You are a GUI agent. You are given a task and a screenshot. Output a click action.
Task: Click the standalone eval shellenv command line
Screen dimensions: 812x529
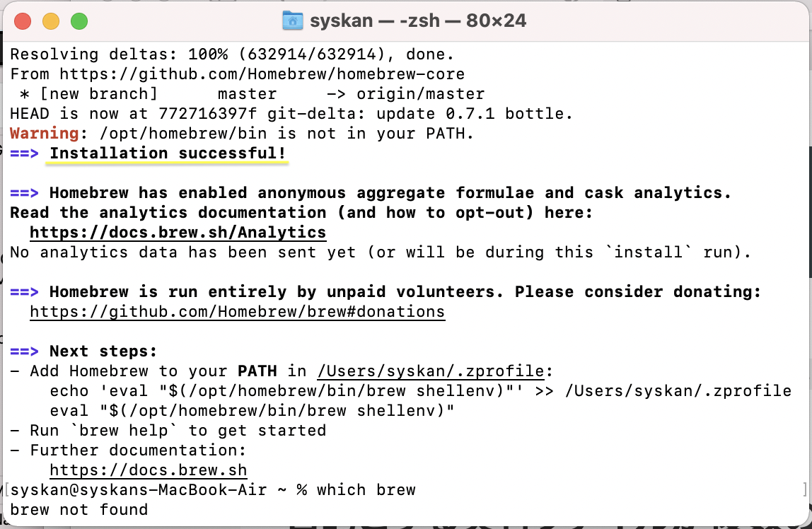click(251, 411)
